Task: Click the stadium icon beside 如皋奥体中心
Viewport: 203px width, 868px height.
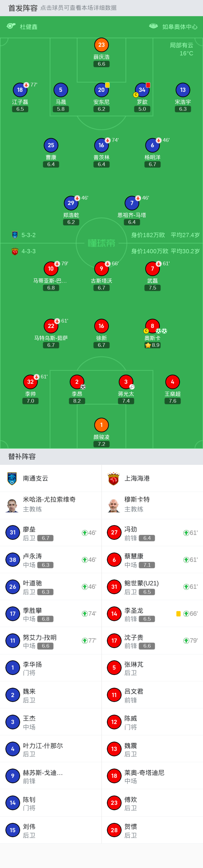Action: (x=153, y=26)
